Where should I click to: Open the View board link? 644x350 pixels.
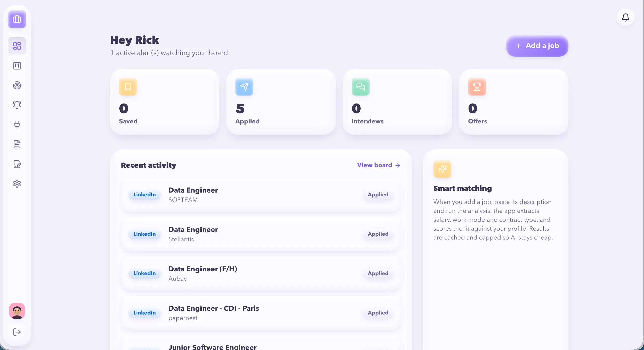coord(379,165)
